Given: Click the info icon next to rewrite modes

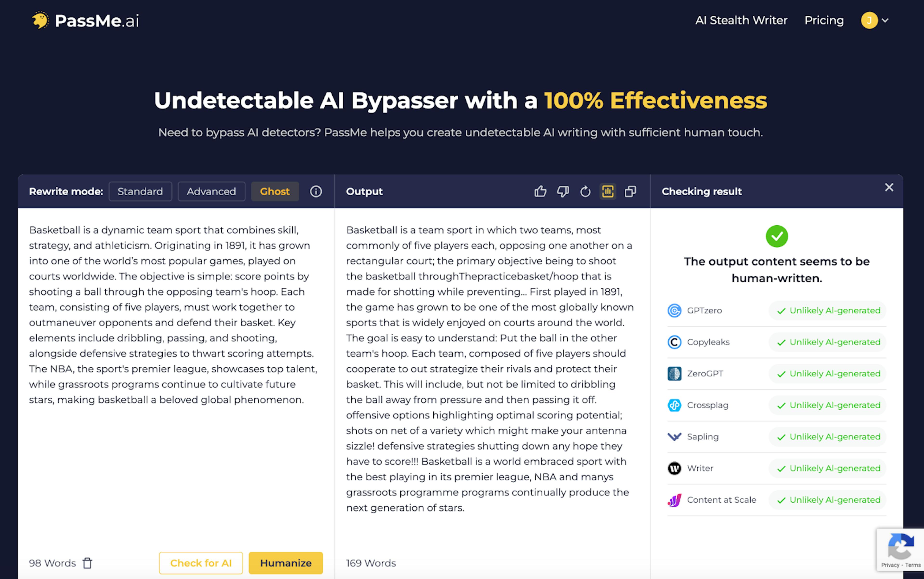Looking at the screenshot, I should coord(315,191).
